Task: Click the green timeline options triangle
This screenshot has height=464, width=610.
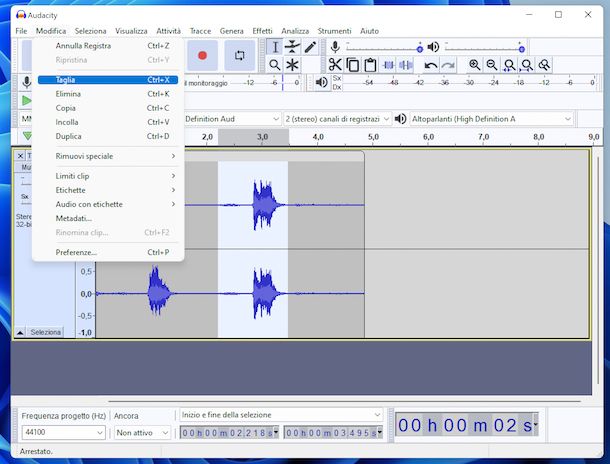Action: [27, 136]
